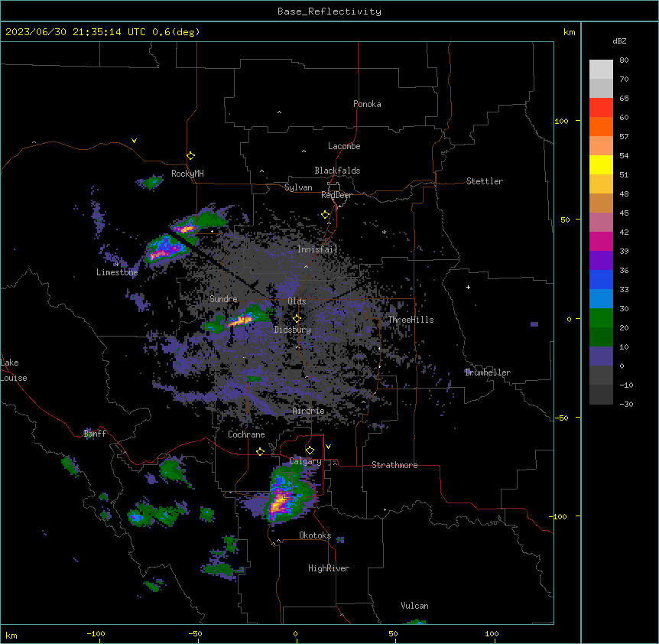The width and height of the screenshot is (659, 644).
Task: Select the bright green 30-20 dBZ legend swatch
Action: tap(601, 318)
